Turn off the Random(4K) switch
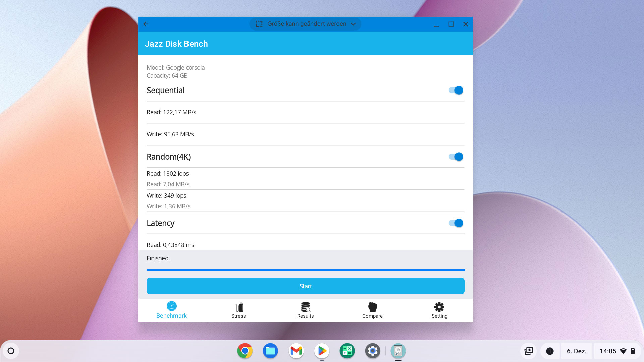 pyautogui.click(x=456, y=157)
